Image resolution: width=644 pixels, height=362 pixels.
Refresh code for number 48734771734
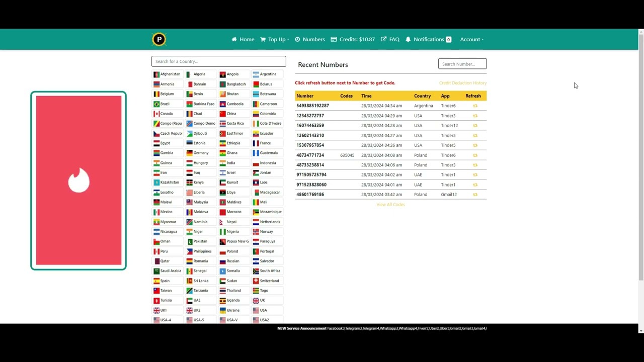click(x=475, y=155)
